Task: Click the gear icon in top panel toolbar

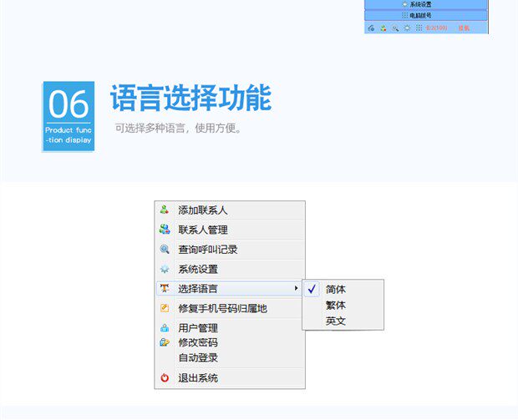Action: coord(407,28)
